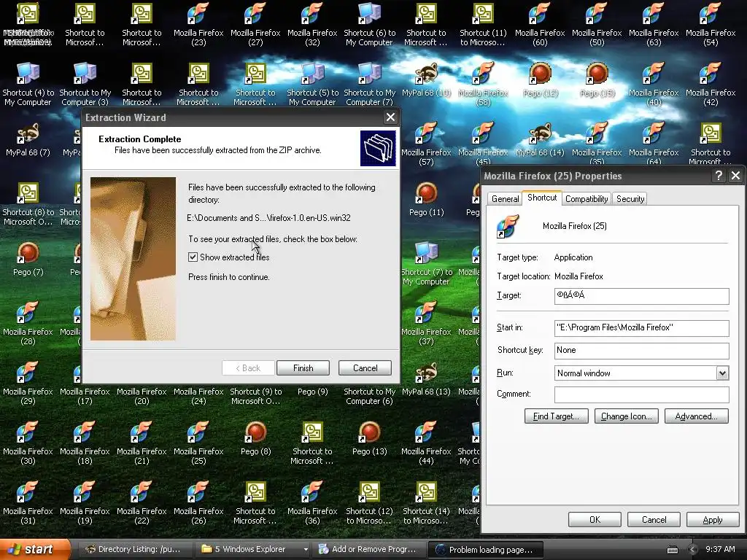Viewport: 747px width, 560px height.
Task: Click the help question mark in Properties
Action: 718,176
